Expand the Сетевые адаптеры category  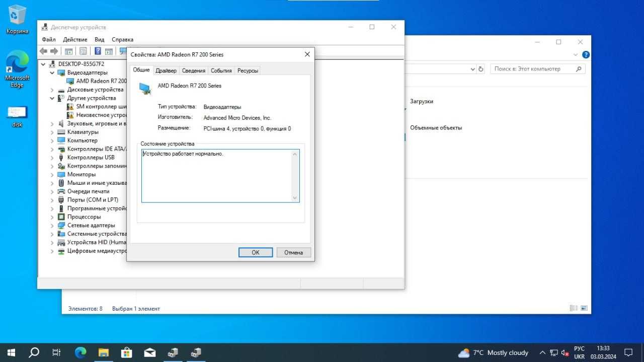pos(52,225)
